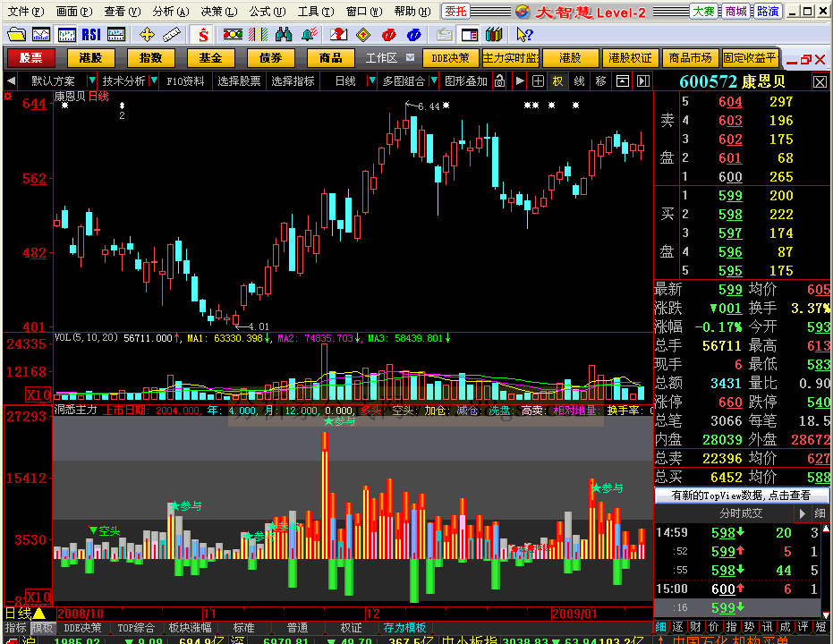Click the line chart toolbar icon
The width and height of the screenshot is (833, 644).
[41, 35]
